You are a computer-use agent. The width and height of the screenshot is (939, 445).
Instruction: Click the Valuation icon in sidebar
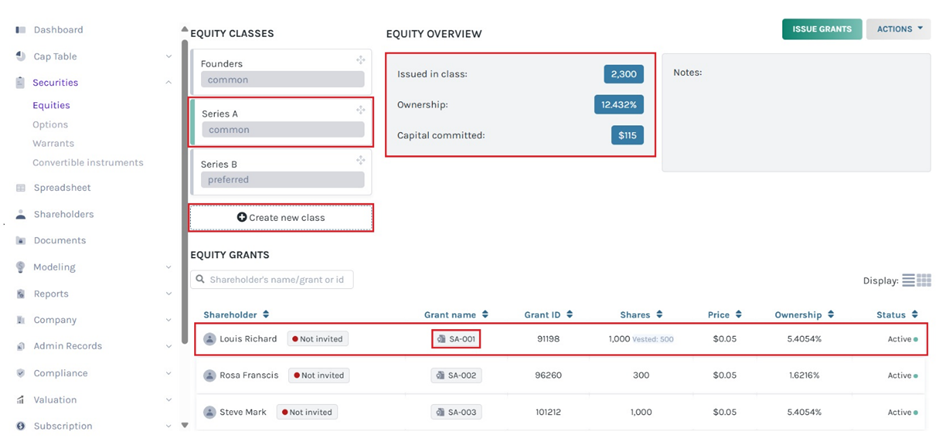pyautogui.click(x=21, y=400)
